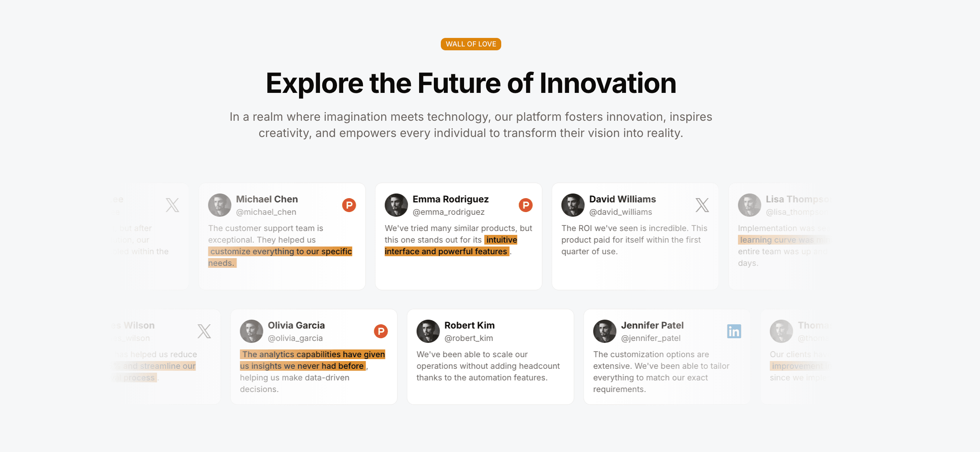
Task: Click the WALL OF LOVE badge
Action: click(x=471, y=44)
